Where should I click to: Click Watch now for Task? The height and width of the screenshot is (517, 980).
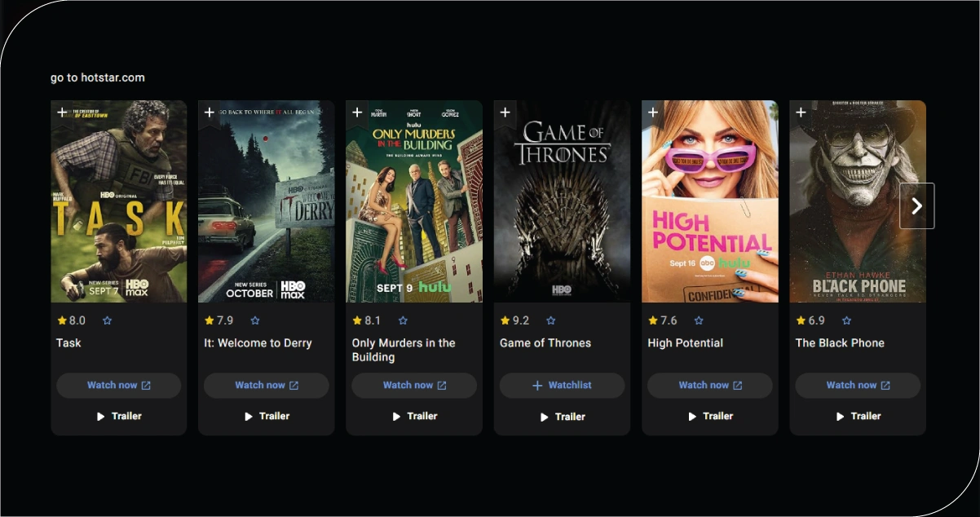click(119, 386)
